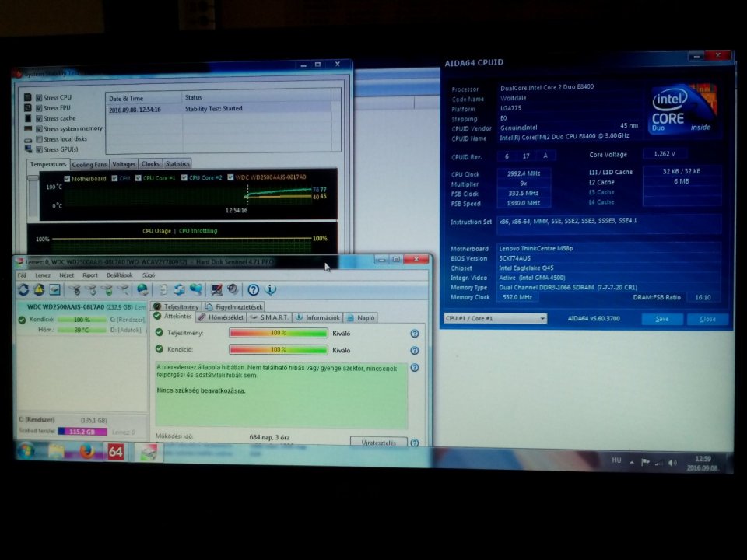This screenshot has width=747, height=560.
Task: Click help icon next to Teljesítmény bar
Action: point(415,334)
